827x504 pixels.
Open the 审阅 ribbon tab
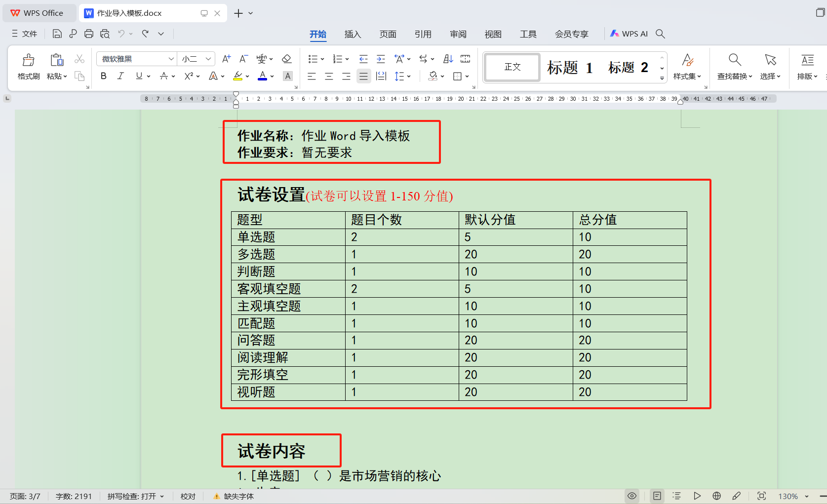(458, 34)
